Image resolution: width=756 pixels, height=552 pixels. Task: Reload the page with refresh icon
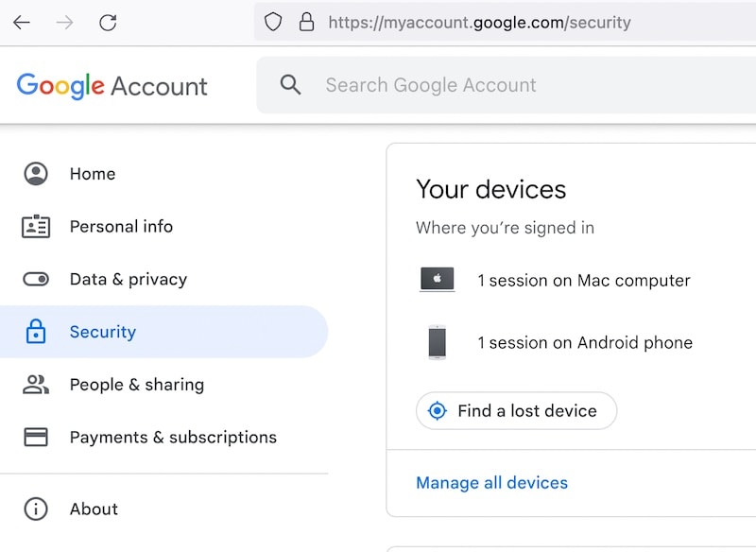click(x=109, y=22)
